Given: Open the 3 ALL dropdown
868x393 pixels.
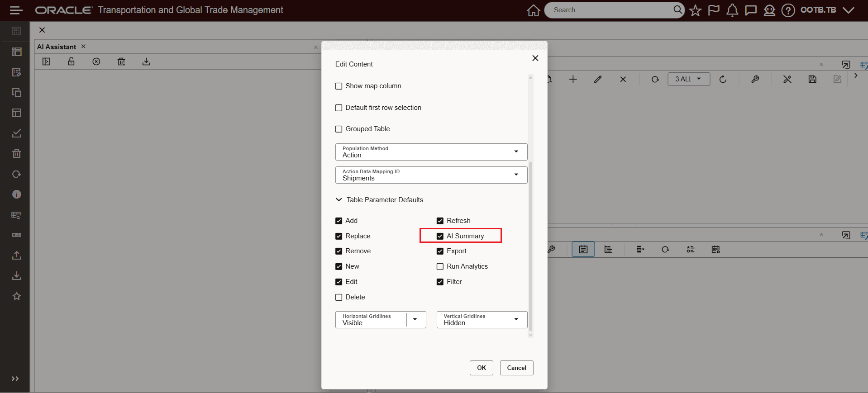Looking at the screenshot, I should (689, 79).
